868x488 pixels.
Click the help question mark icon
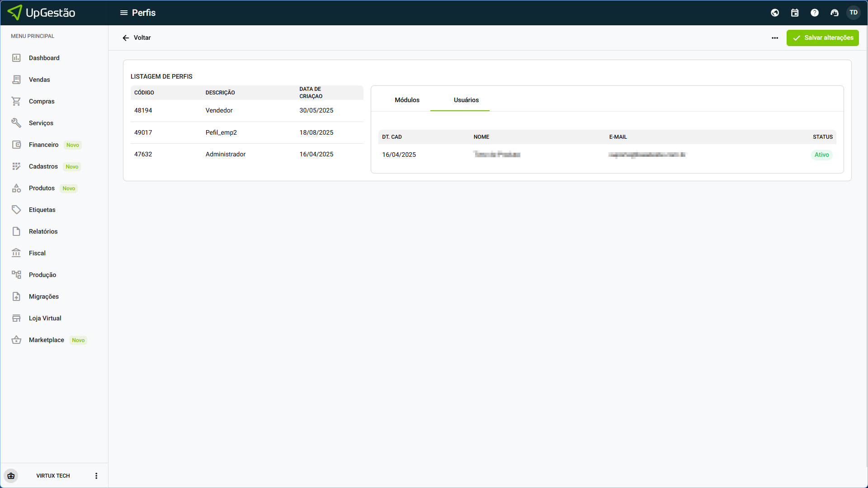click(815, 13)
